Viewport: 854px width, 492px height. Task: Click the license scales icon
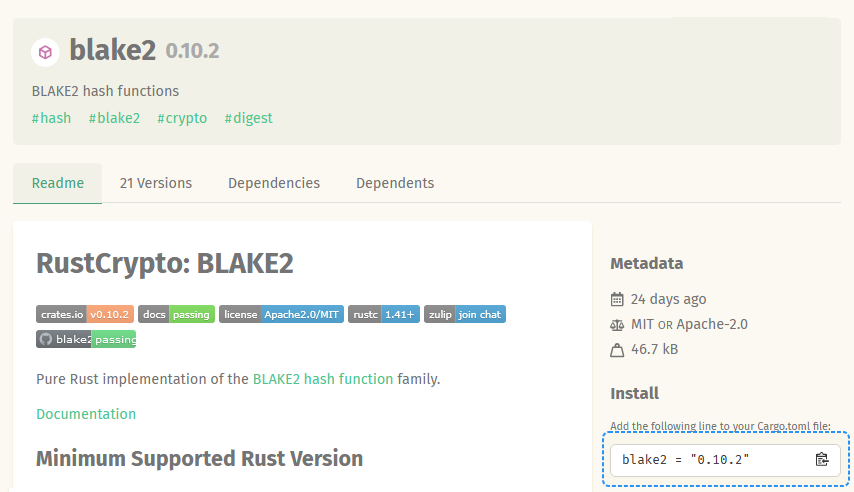[617, 324]
